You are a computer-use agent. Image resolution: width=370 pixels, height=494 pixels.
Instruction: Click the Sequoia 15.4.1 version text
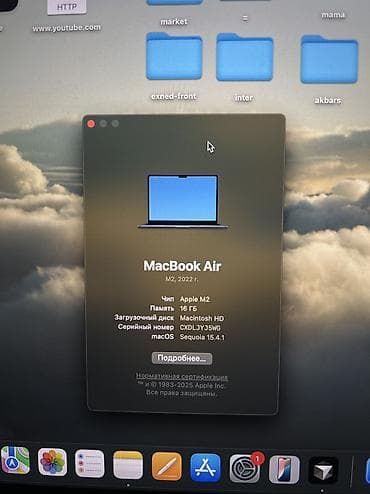pos(202,337)
